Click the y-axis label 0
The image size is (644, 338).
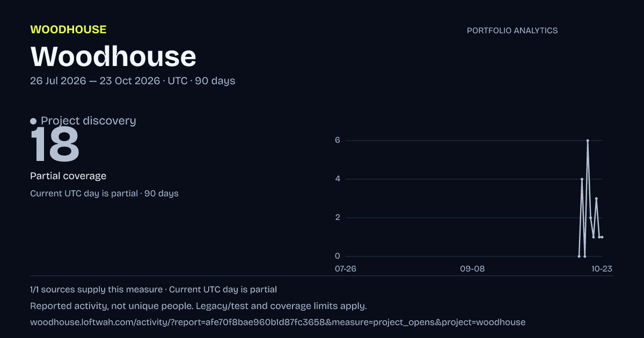click(x=338, y=256)
